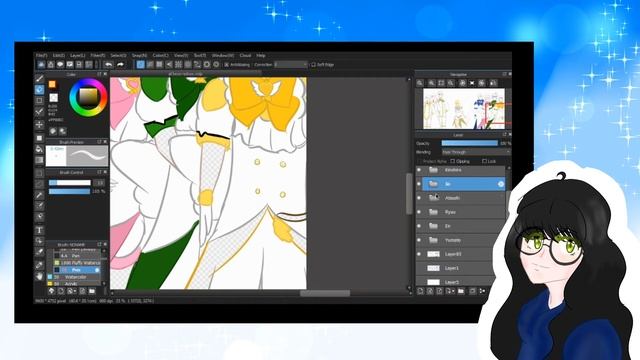Select the Fluffy Watercolor brush entry

pos(77,263)
